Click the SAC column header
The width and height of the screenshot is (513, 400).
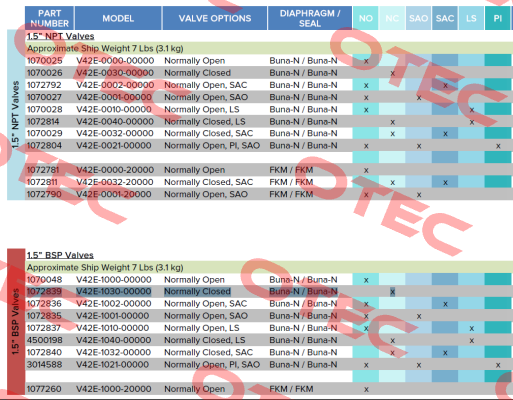pyautogui.click(x=445, y=18)
